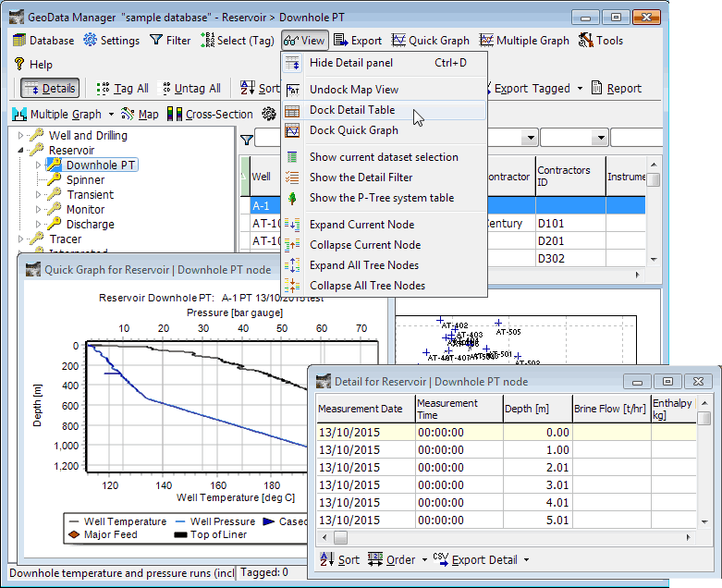Click Export Detail CSV icon
The height and width of the screenshot is (588, 722).
pos(441,559)
